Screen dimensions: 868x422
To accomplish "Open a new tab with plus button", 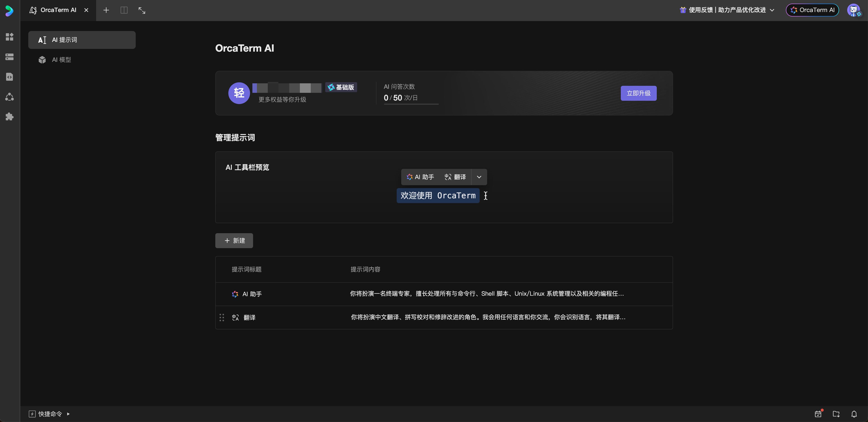I will (x=106, y=10).
